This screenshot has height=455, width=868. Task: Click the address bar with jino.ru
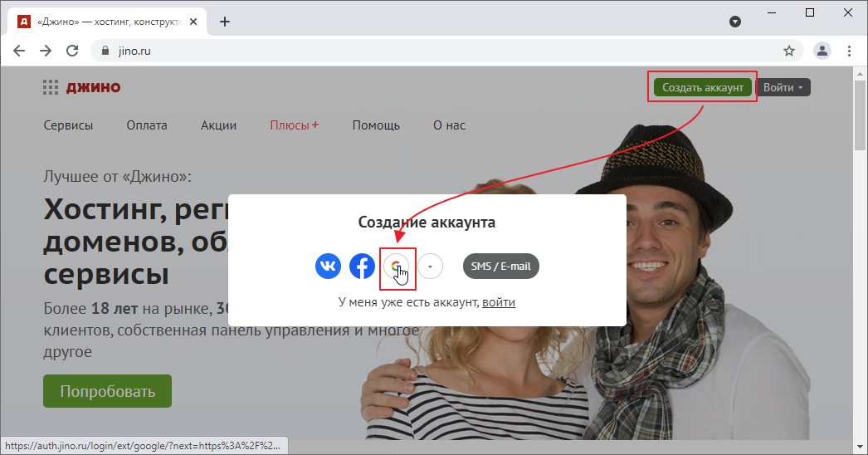[x=415, y=51]
